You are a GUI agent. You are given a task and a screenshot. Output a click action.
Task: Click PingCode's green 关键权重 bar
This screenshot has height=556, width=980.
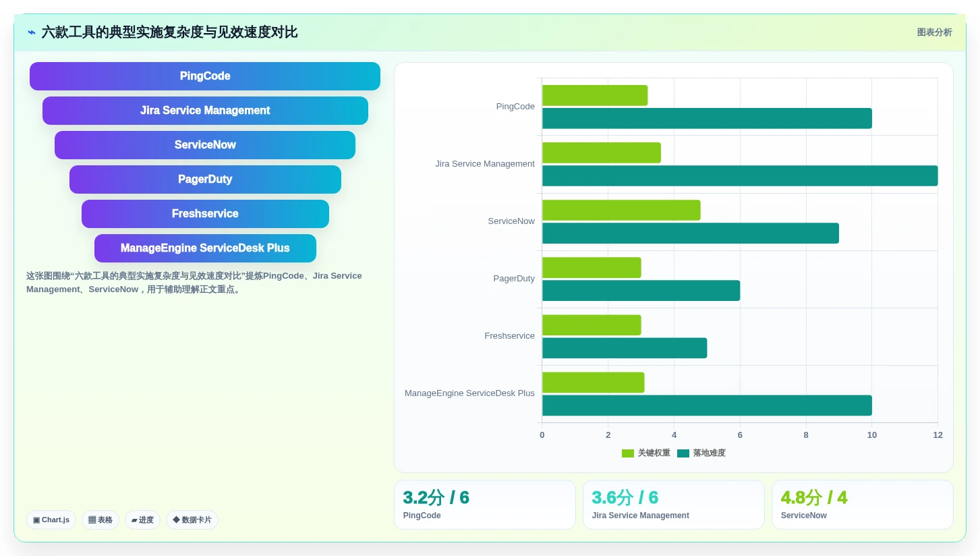(x=595, y=95)
